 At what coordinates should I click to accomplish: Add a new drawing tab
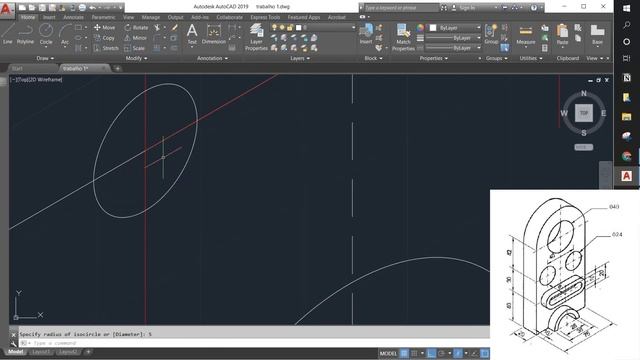coord(117,69)
